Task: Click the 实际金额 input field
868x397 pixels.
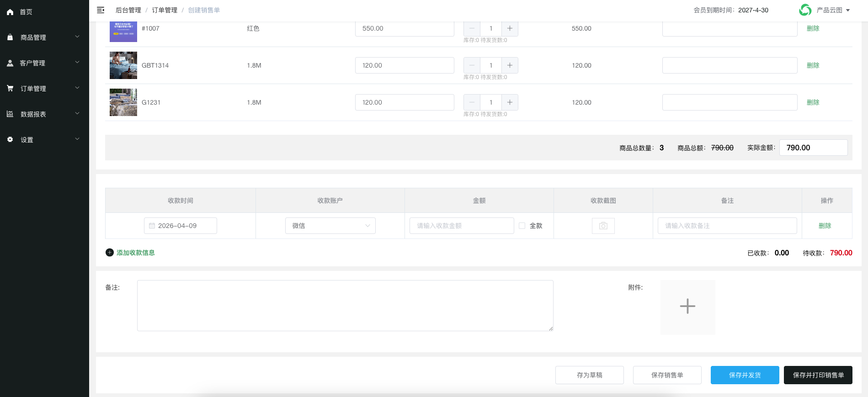Action: coord(814,148)
